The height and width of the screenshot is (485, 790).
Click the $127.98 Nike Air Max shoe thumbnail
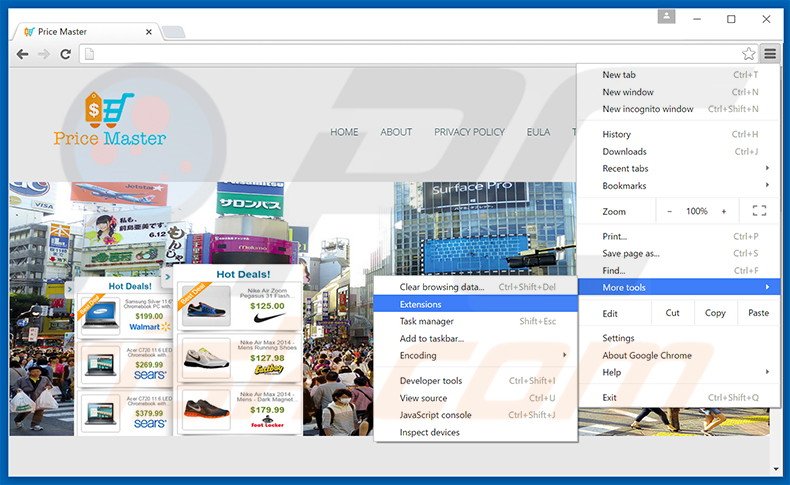tap(206, 359)
